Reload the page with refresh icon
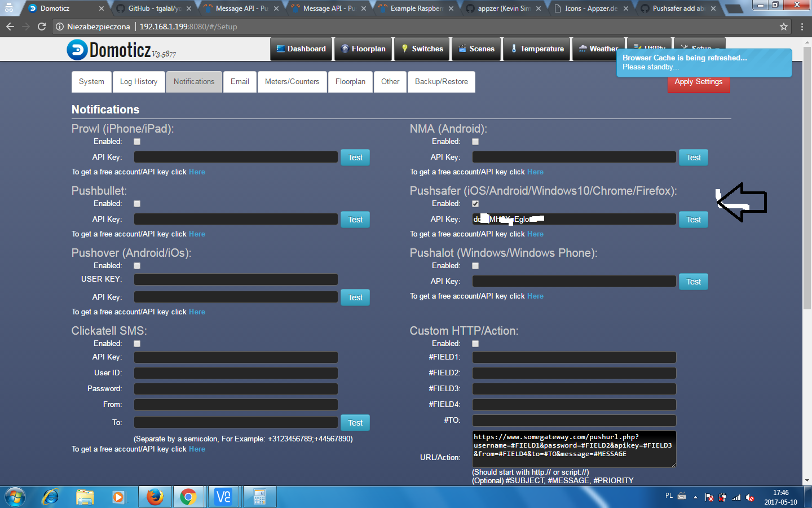812x508 pixels. (42, 27)
